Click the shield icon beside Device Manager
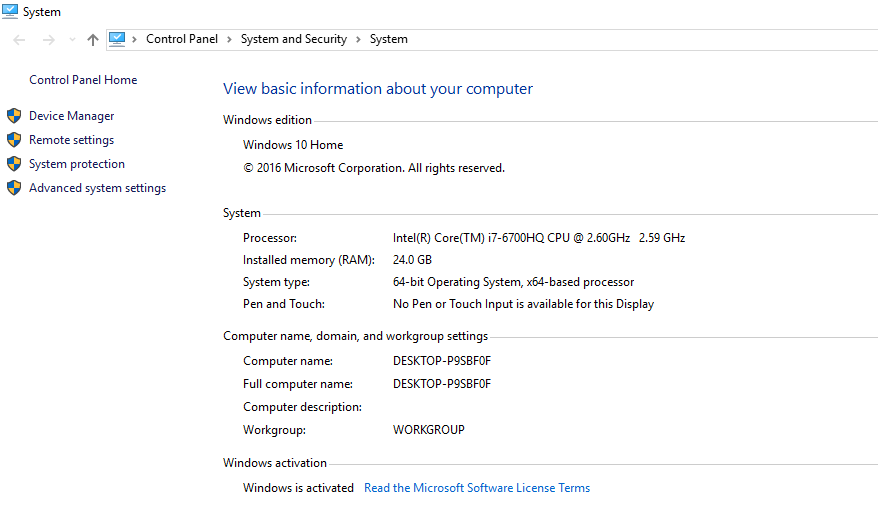 pos(14,116)
